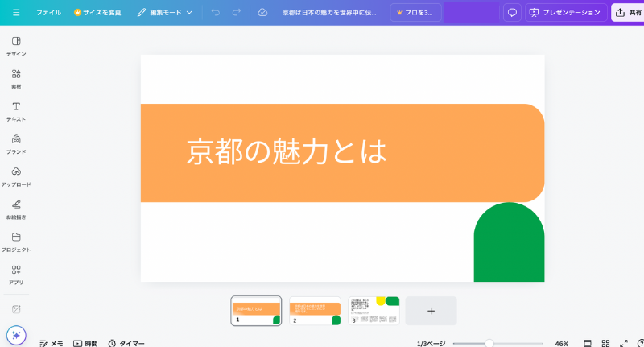Click the 1/3ページ page indicator
The width and height of the screenshot is (644, 347).
tap(431, 343)
